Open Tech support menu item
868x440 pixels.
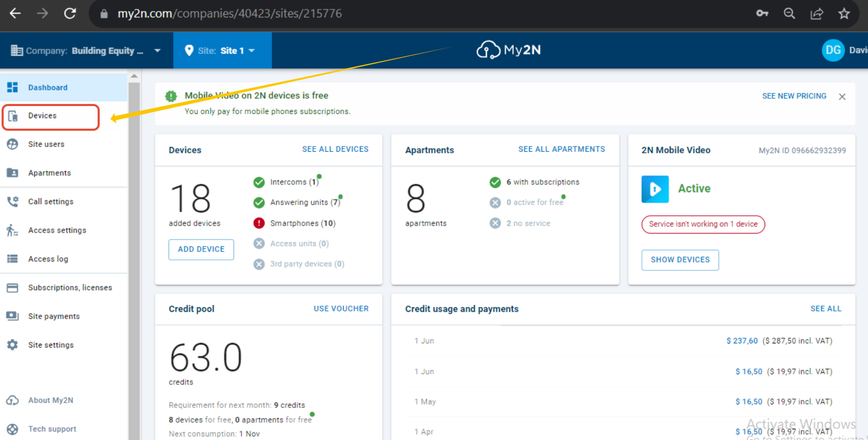coord(63,429)
